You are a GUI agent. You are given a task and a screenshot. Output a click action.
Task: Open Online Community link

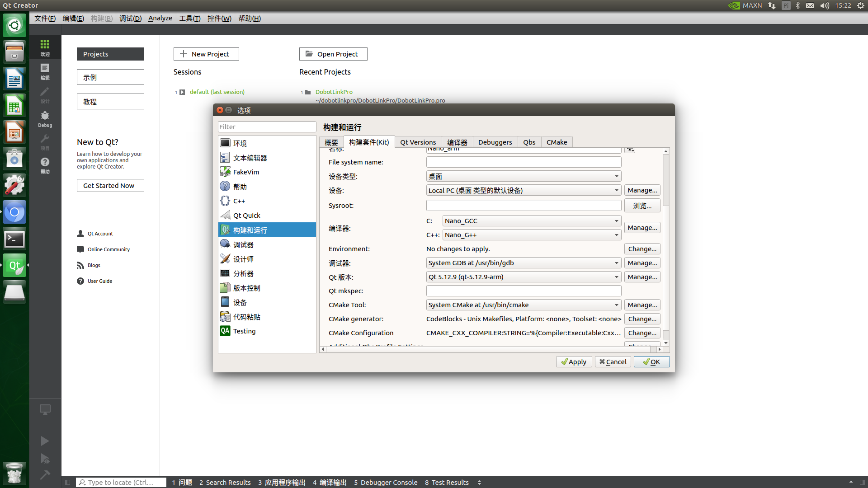[x=108, y=249]
